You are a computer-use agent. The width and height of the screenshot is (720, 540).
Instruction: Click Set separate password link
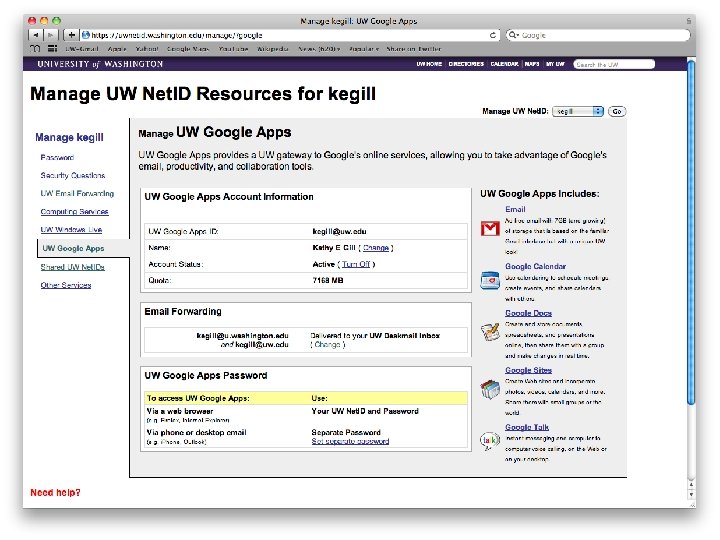click(x=350, y=441)
